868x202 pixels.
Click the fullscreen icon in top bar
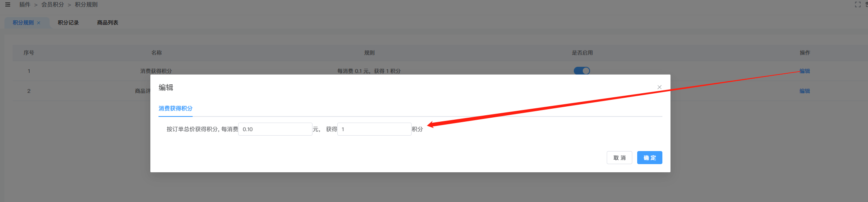[x=857, y=4]
